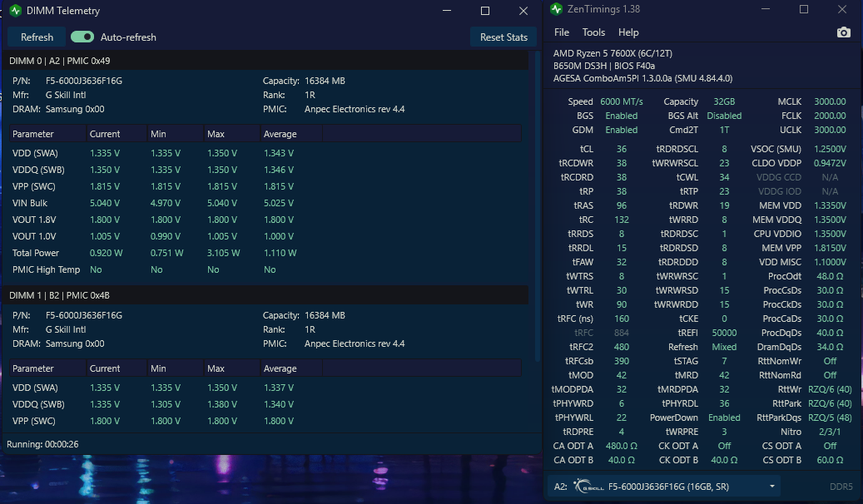This screenshot has width=863, height=504.
Task: Click the 3.105 W max power value
Action: point(224,253)
